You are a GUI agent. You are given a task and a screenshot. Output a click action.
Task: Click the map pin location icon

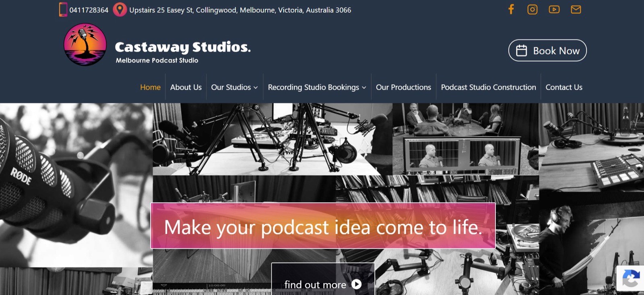(x=120, y=10)
